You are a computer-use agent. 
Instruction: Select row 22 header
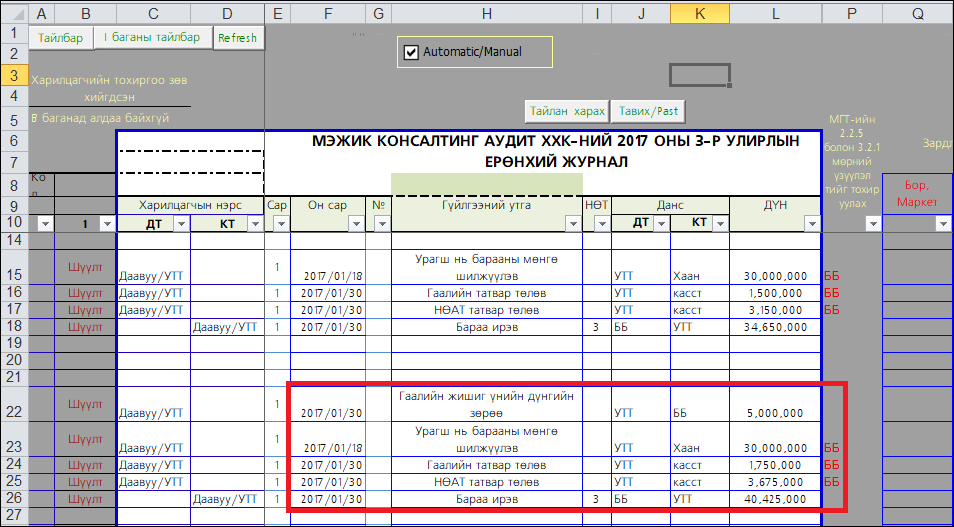point(14,405)
